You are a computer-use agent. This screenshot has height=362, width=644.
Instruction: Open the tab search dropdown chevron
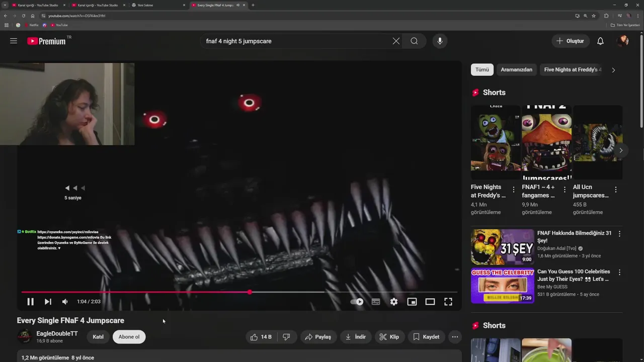pyautogui.click(x=5, y=5)
